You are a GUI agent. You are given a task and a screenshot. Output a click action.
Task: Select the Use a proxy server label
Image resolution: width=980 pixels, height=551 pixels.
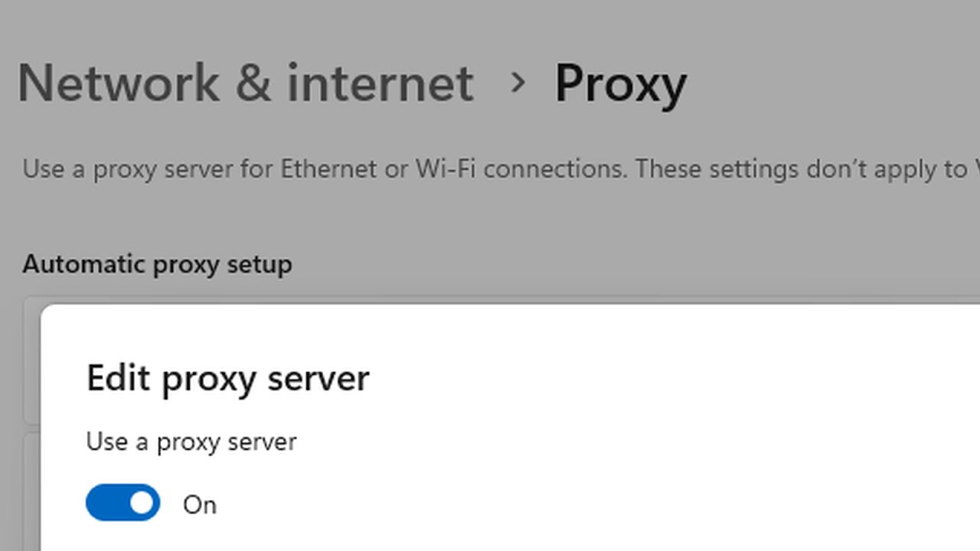point(191,442)
